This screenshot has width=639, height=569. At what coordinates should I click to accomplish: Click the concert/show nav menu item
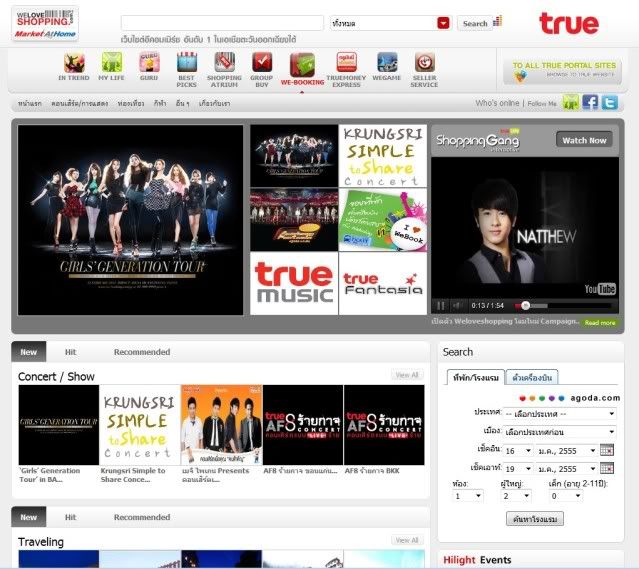pos(79,104)
